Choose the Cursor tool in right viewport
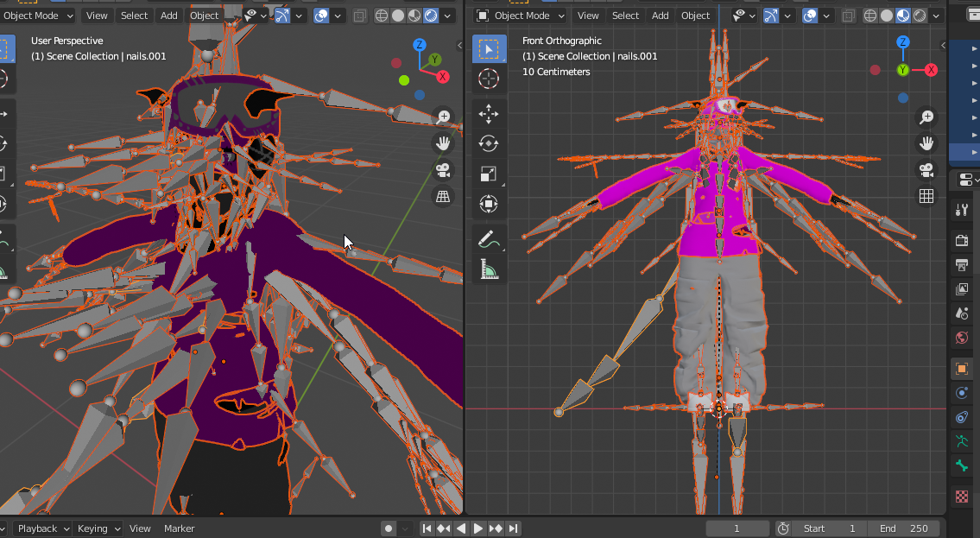 (x=488, y=79)
